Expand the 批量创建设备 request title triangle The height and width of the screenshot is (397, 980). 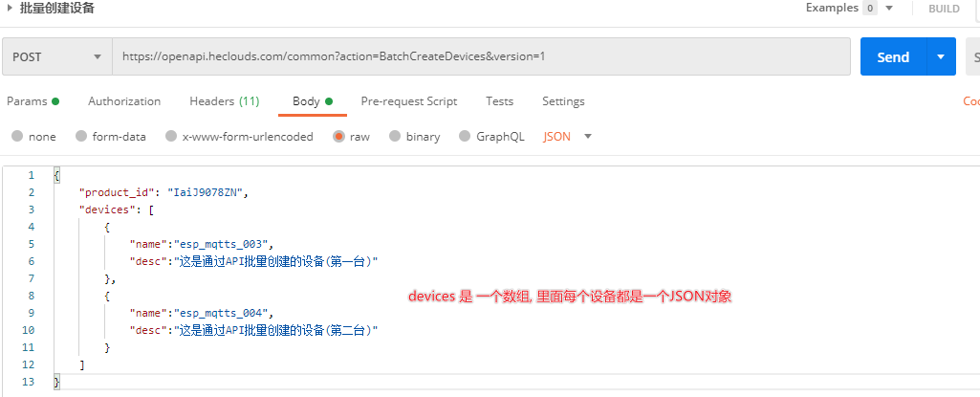[11, 9]
